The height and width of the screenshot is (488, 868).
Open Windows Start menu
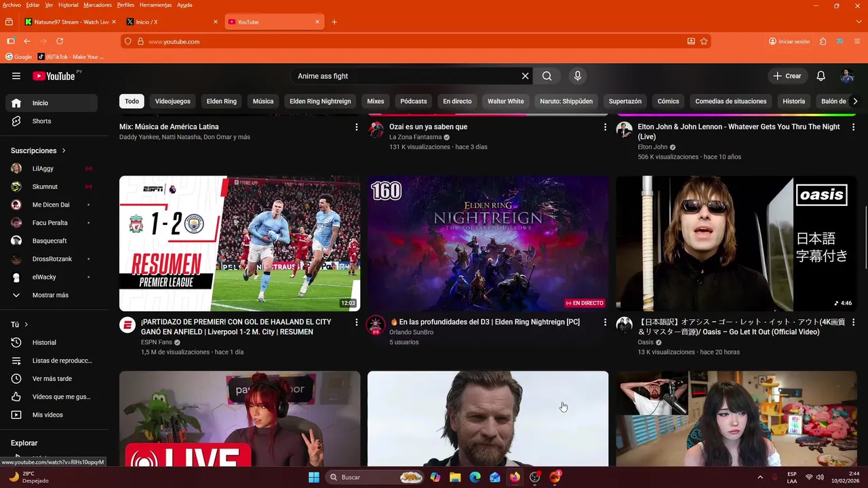click(314, 477)
